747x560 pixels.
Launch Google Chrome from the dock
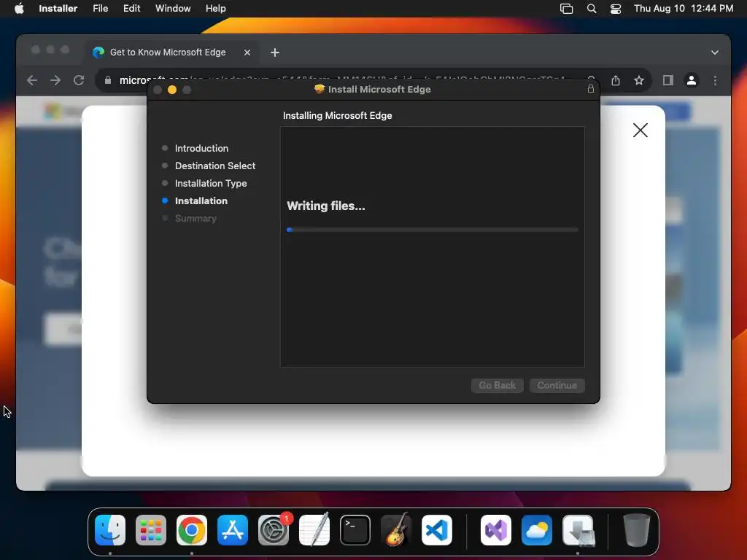(192, 530)
